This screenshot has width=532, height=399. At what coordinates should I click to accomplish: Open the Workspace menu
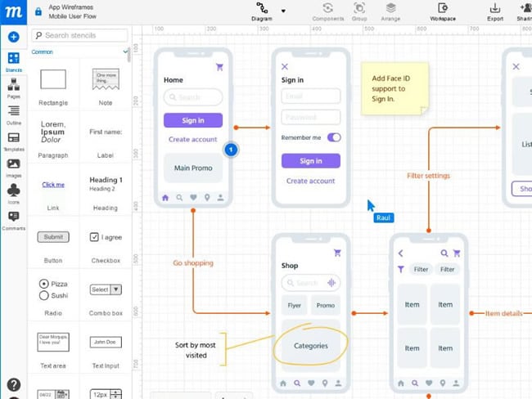click(443, 12)
